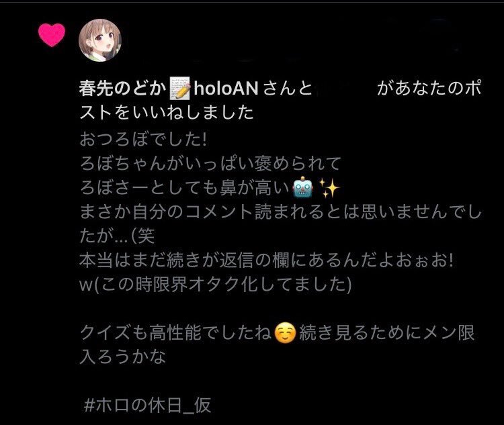Click the pink heart like notification icon
This screenshot has height=425, width=504.
click(x=52, y=35)
